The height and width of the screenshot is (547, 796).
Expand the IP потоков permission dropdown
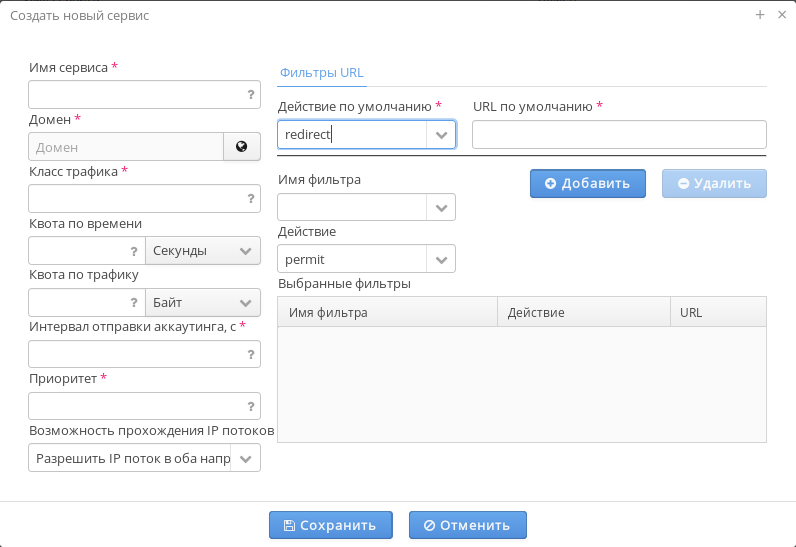click(246, 458)
